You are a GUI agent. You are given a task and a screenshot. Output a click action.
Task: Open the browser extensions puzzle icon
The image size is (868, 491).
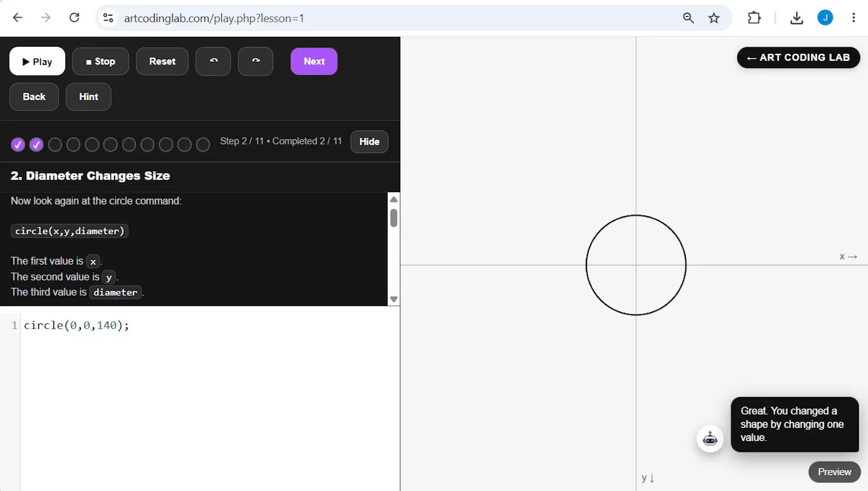click(754, 18)
